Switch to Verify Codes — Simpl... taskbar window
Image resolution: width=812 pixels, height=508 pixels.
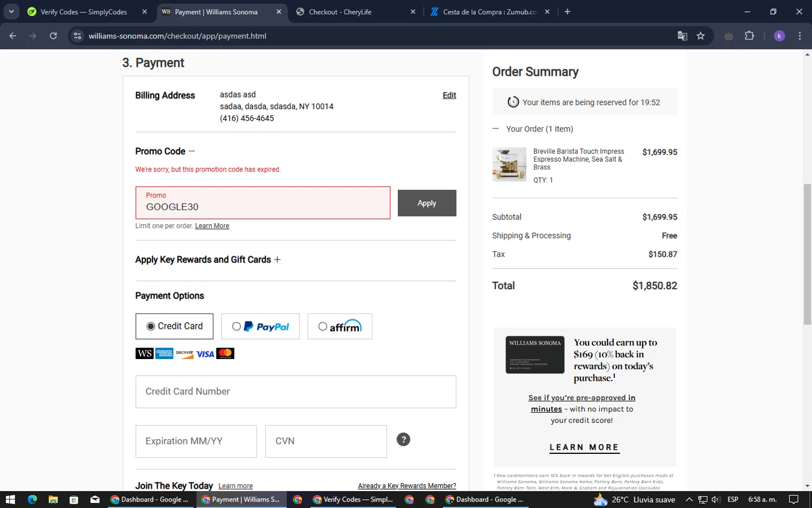pyautogui.click(x=353, y=499)
